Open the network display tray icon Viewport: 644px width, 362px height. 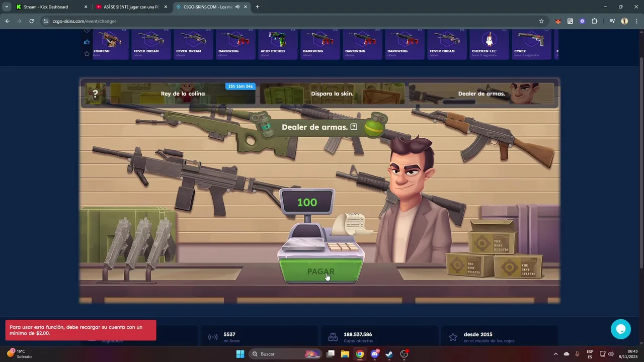[x=603, y=354]
